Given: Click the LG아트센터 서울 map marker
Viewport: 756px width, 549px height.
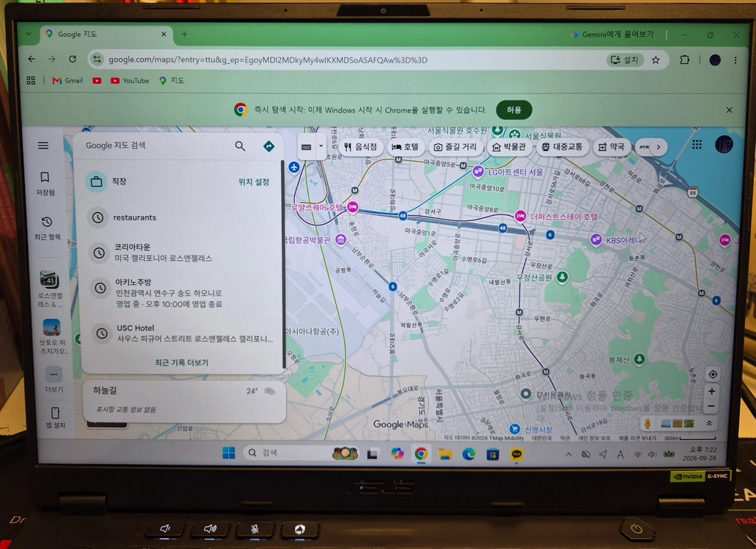Looking at the screenshot, I should point(478,171).
